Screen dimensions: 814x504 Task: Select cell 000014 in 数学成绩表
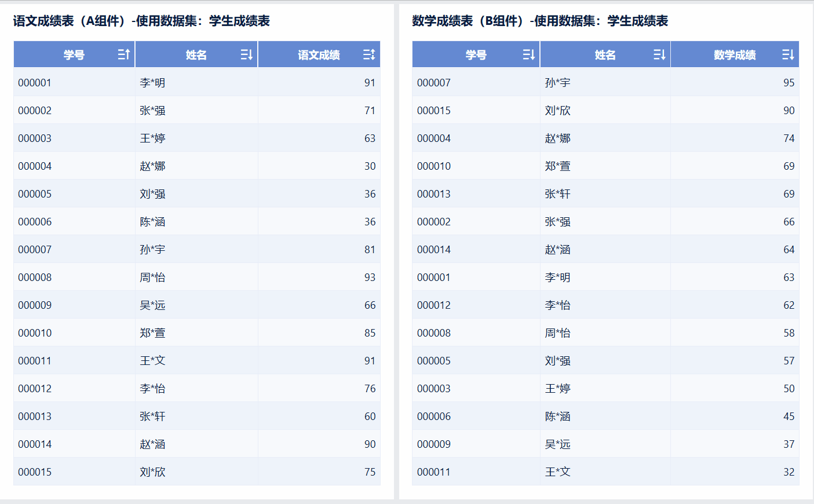pyautogui.click(x=476, y=250)
